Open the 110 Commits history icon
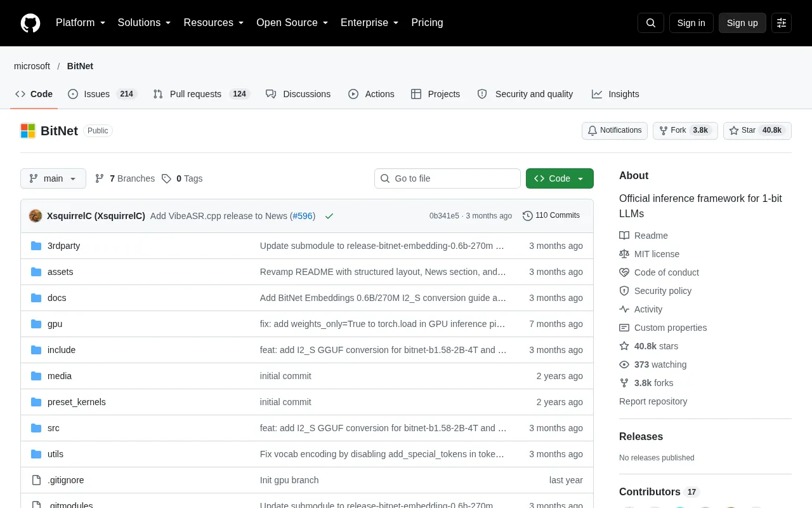This screenshot has width=812, height=508. [x=527, y=216]
